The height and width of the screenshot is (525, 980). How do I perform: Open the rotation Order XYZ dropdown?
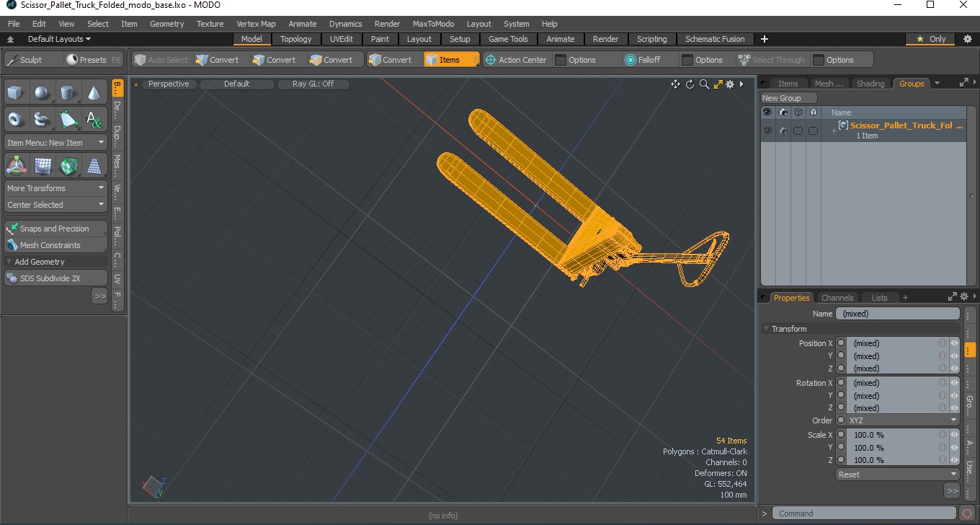pos(903,420)
